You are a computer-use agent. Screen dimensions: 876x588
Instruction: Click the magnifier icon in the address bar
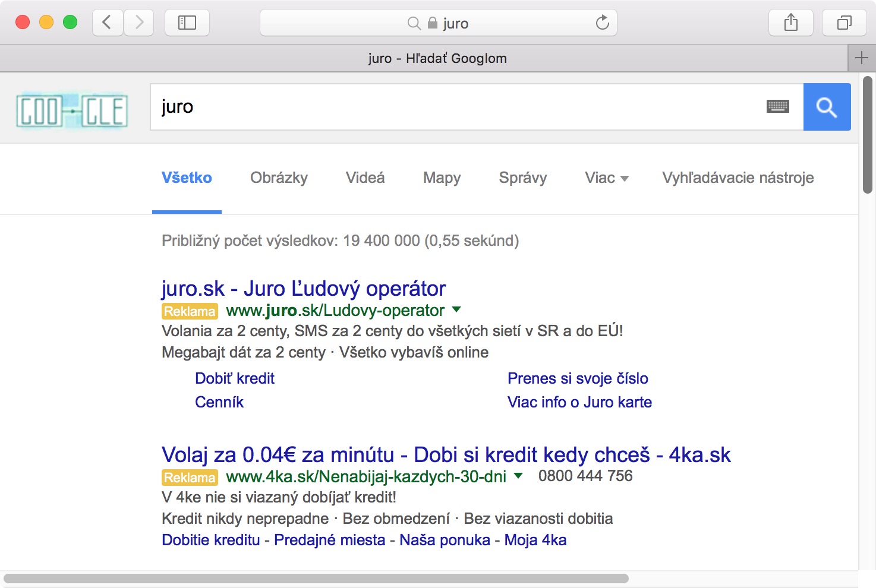tap(414, 23)
